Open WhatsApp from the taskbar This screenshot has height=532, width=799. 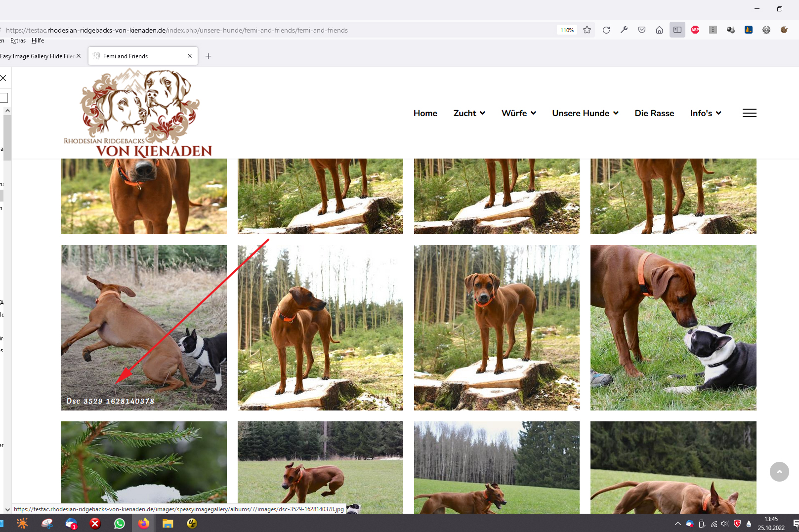[120, 524]
